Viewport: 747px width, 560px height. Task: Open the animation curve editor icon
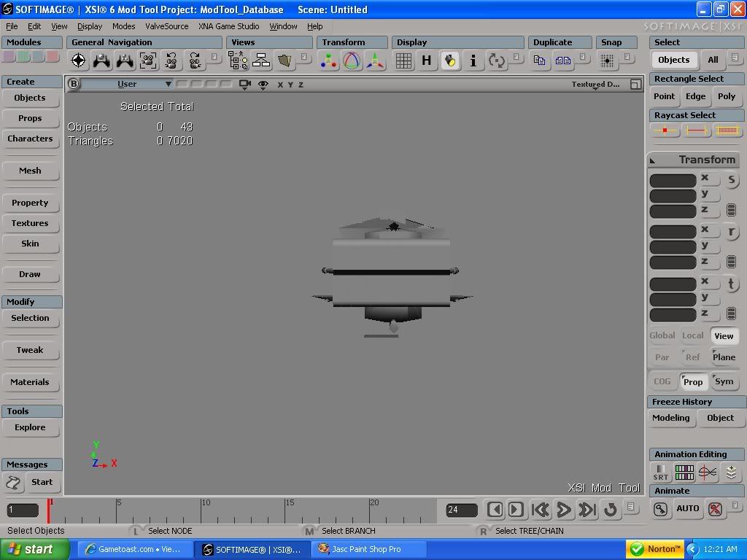pos(708,472)
